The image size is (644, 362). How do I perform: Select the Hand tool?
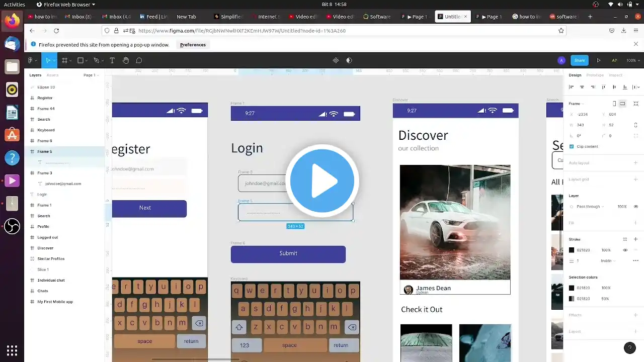[x=126, y=60]
